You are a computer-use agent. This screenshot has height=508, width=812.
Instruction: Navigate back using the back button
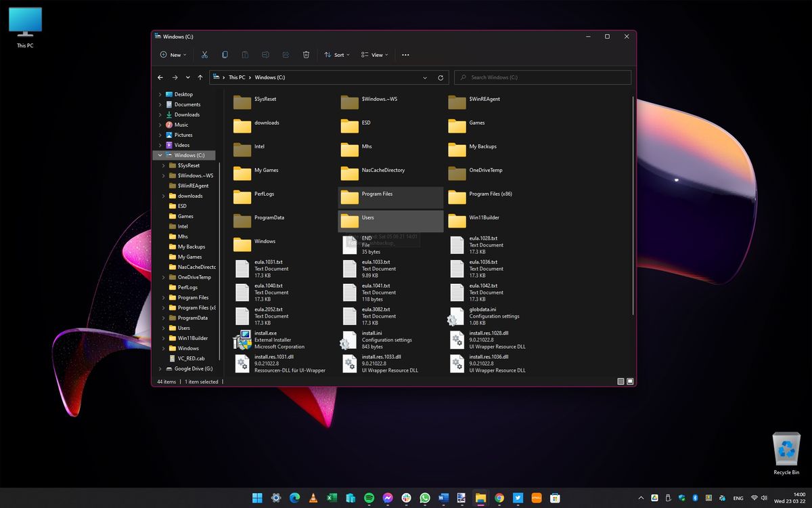160,77
